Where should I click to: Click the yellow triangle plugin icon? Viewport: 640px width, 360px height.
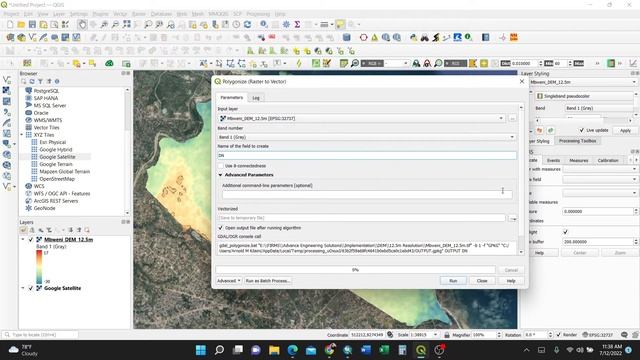374,38
